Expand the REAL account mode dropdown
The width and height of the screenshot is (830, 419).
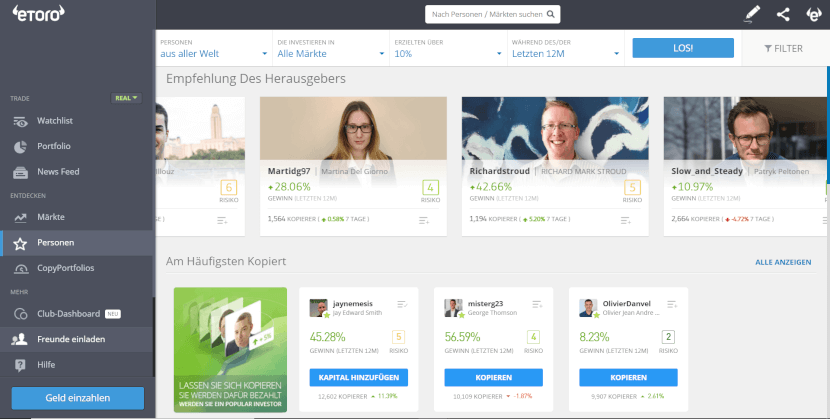coord(126,98)
